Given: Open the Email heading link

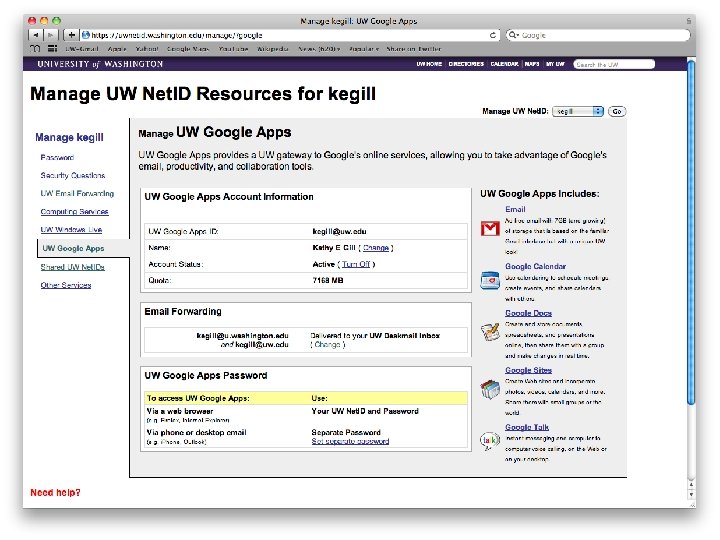Looking at the screenshot, I should pyautogui.click(x=515, y=209).
